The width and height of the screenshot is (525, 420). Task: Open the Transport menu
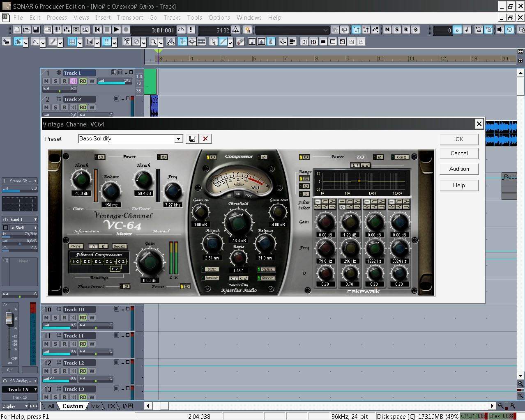tap(130, 18)
